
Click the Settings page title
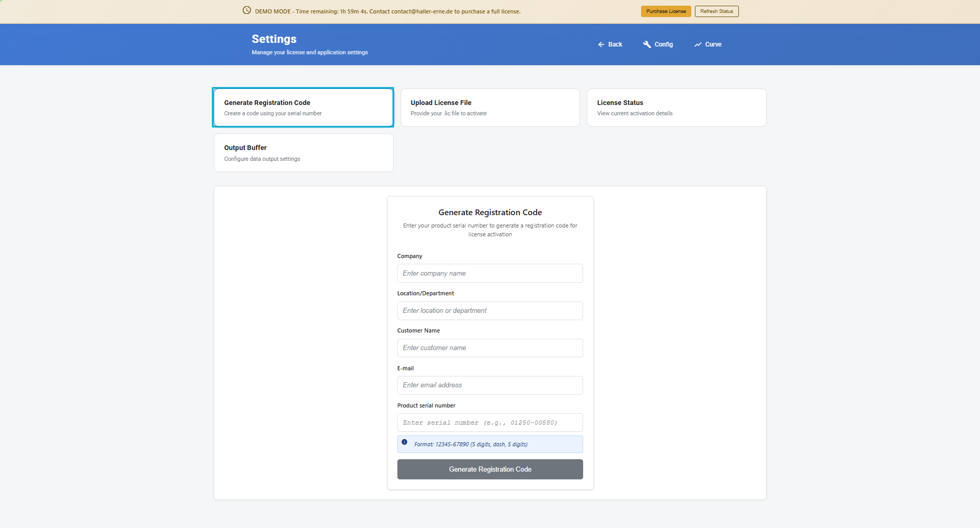274,39
